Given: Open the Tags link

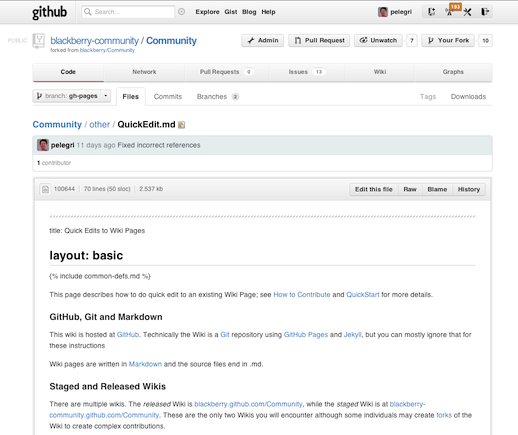Looking at the screenshot, I should pyautogui.click(x=428, y=97).
